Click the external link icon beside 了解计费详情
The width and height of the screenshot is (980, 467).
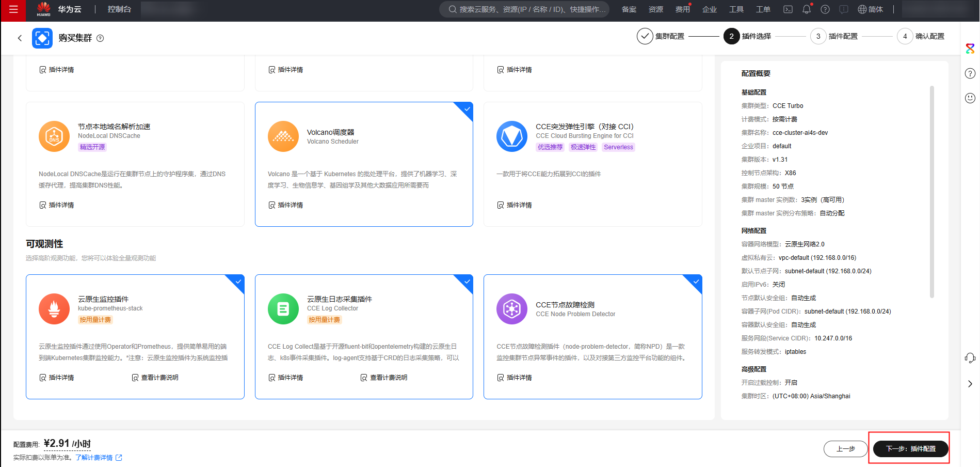tap(119, 458)
